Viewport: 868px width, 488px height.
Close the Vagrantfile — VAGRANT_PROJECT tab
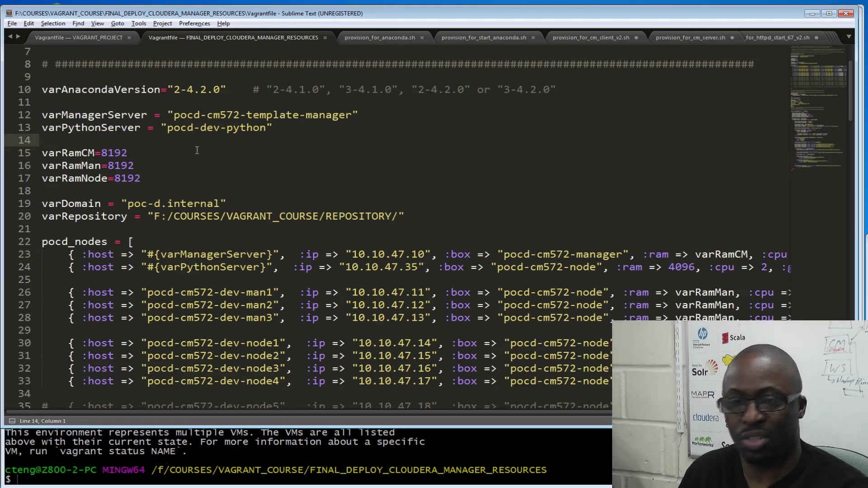pyautogui.click(x=129, y=38)
